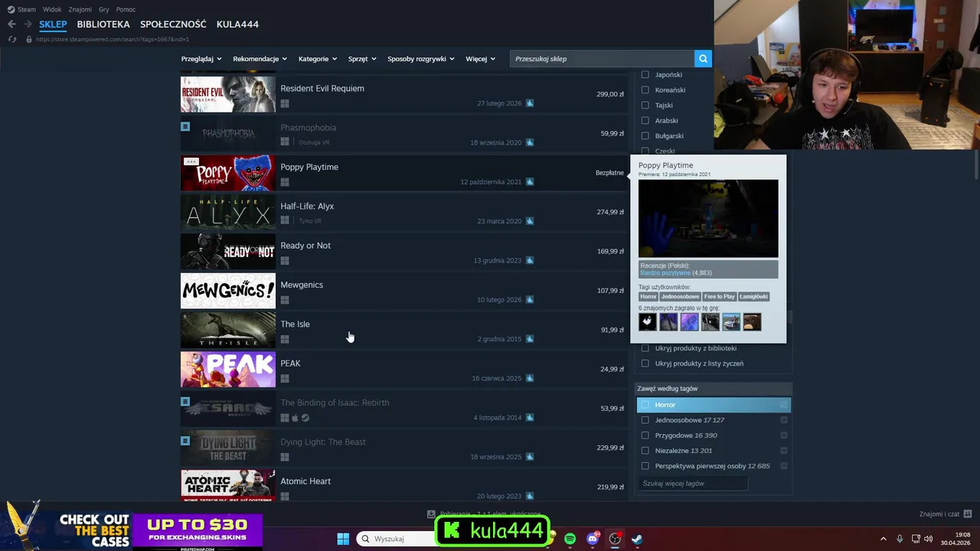The width and height of the screenshot is (980, 551).
Task: Open Spotify from the taskbar
Action: 570,539
